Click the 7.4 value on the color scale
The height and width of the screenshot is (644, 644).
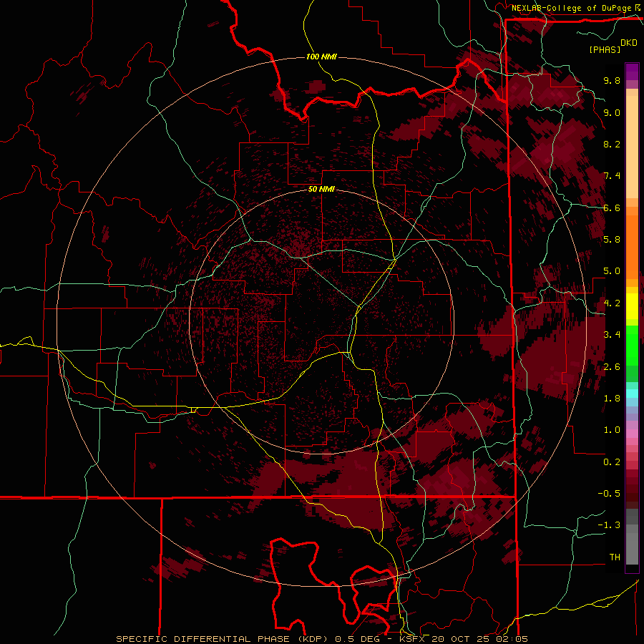coord(612,176)
